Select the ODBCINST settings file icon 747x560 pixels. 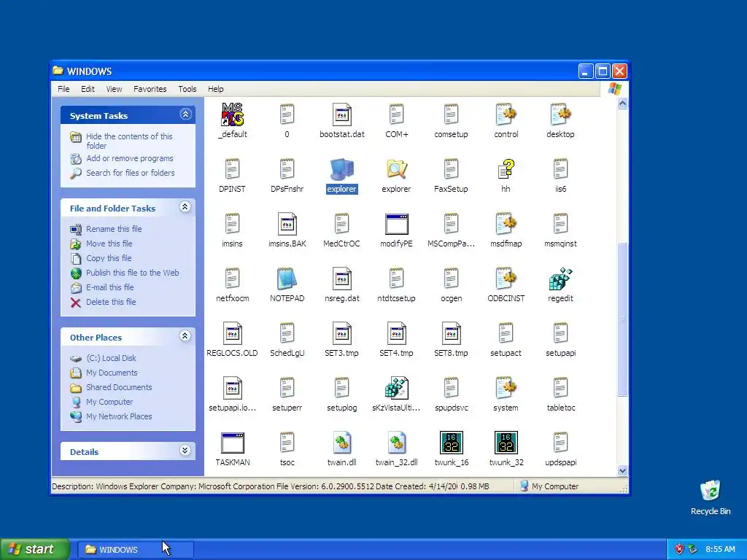(x=506, y=279)
